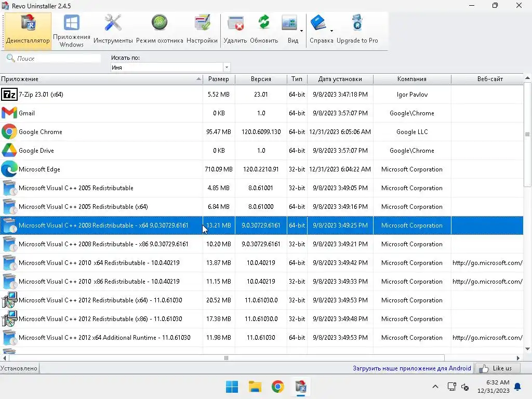Click the horizontal scrollbar left arrow
The height and width of the screenshot is (399, 532).
coord(4,358)
